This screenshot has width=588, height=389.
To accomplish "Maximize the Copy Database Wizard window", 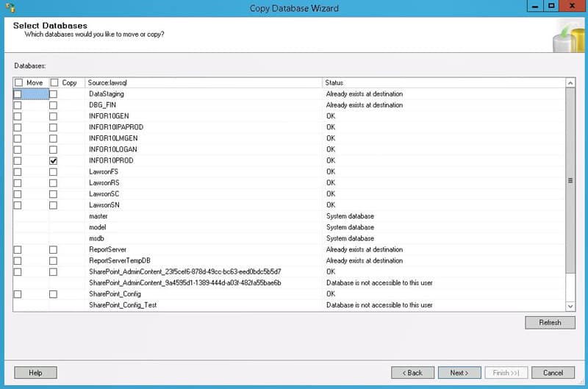I will pos(551,6).
